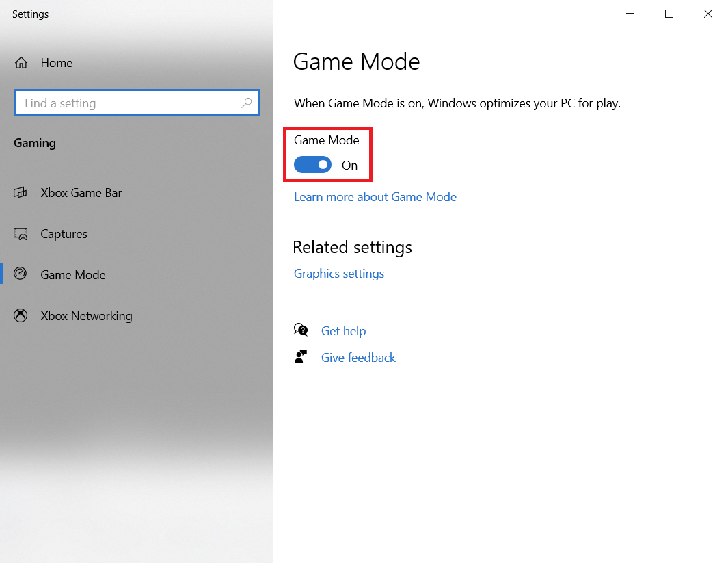This screenshot has width=728, height=563.
Task: Click the Settings window title text
Action: (30, 14)
